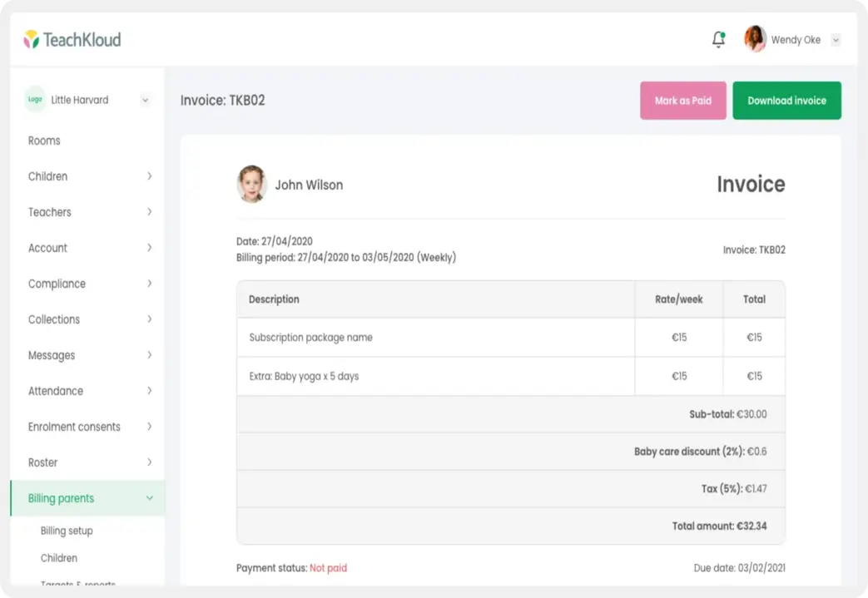The width and height of the screenshot is (868, 598).
Task: Click the John Wilson name
Action: 309,185
